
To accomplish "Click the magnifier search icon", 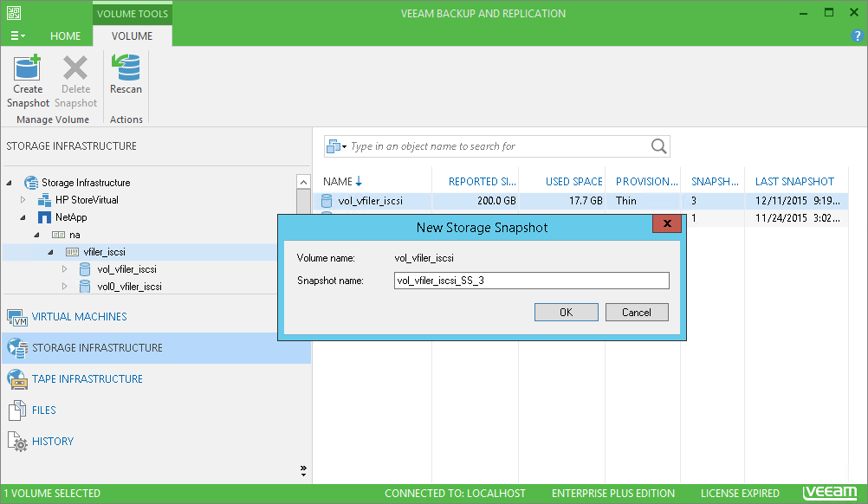I will [x=658, y=146].
